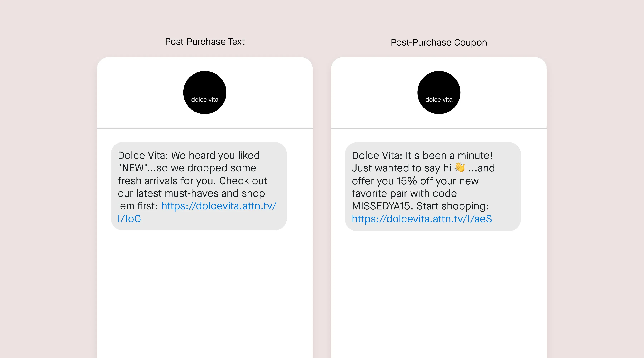Click the dolce vita avatar in Post-Purchase Coupon
The height and width of the screenshot is (358, 644).
point(439,93)
